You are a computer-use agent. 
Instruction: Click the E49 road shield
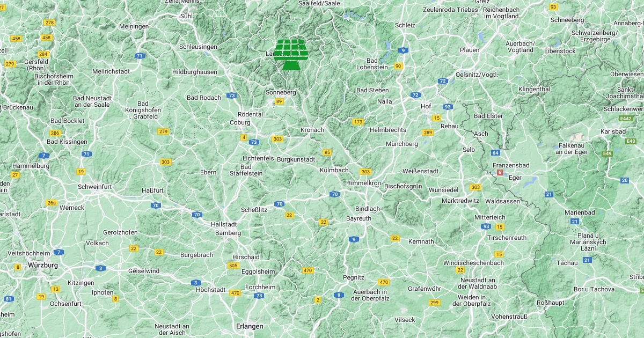pyautogui.click(x=607, y=153)
